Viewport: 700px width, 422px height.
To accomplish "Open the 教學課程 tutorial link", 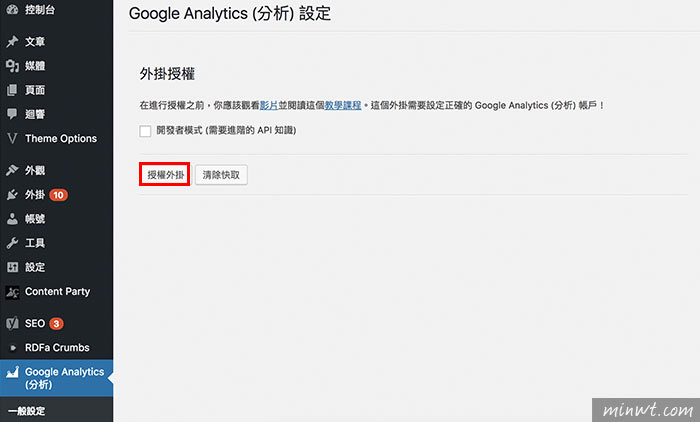I will [342, 105].
